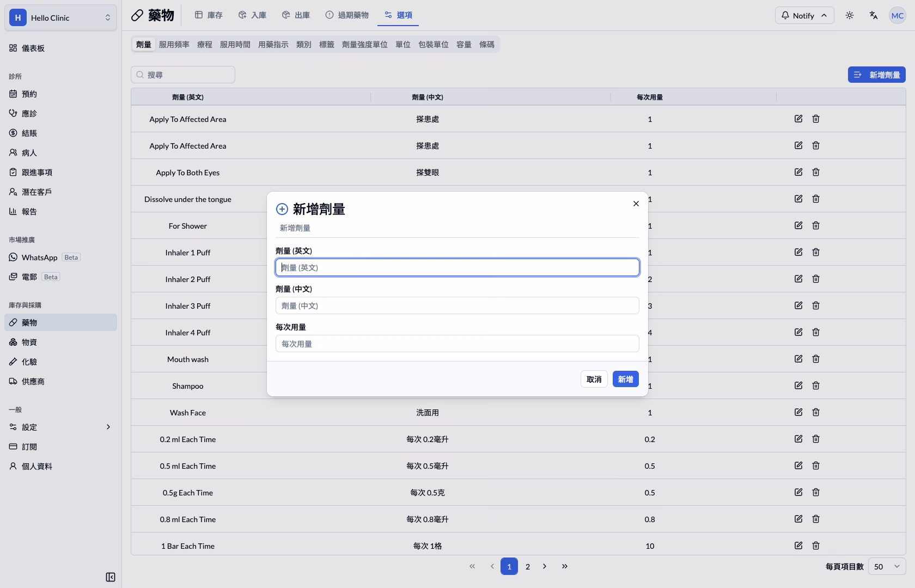Select the 包裝單位 sub-tab
This screenshot has height=588, width=915.
tap(434, 45)
